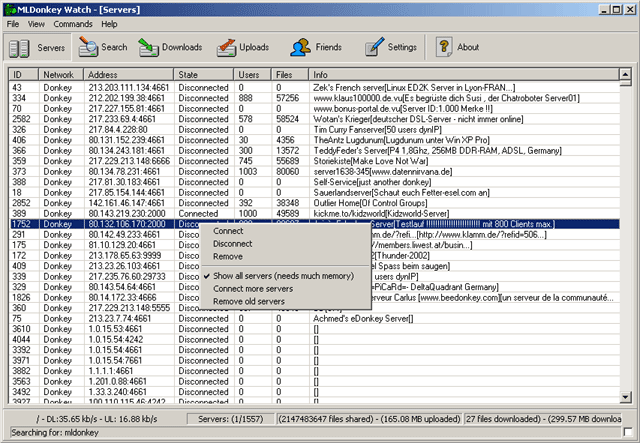Sort by the State column header
This screenshot has height=443, width=640.
204,74
